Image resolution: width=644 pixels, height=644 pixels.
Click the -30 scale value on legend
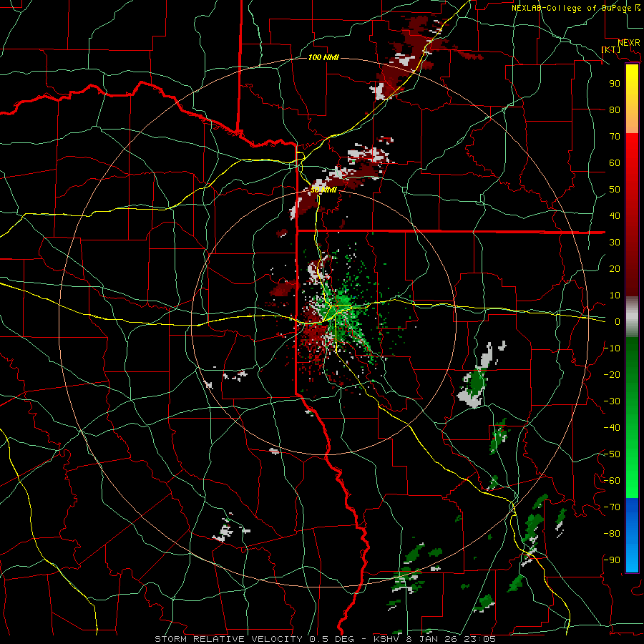pyautogui.click(x=612, y=401)
